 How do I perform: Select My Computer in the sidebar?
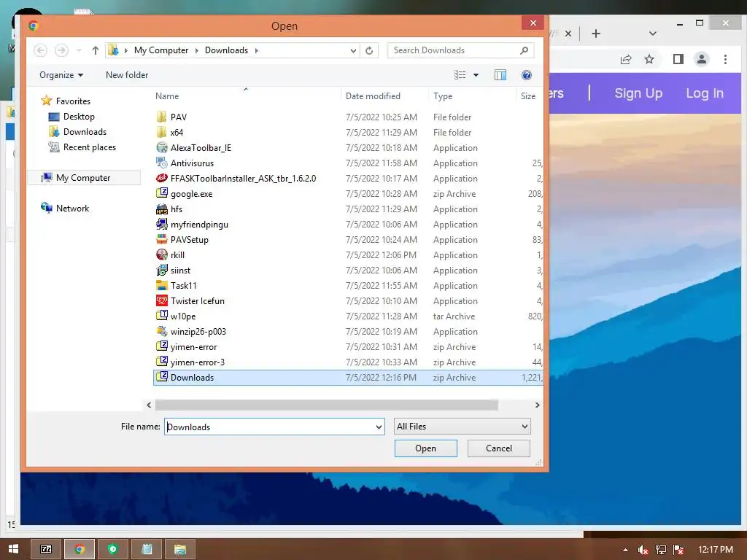point(83,178)
